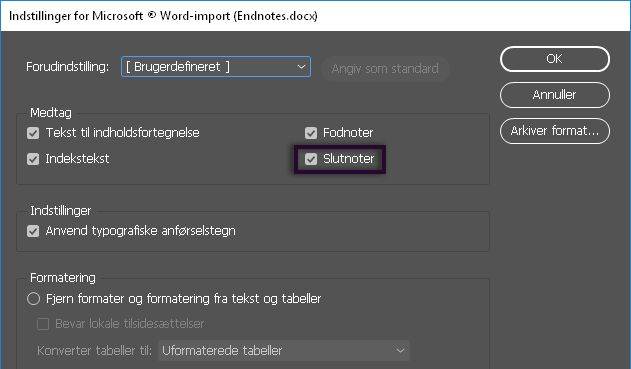Click the Medtag group heading
The image size is (631, 369).
coord(51,113)
